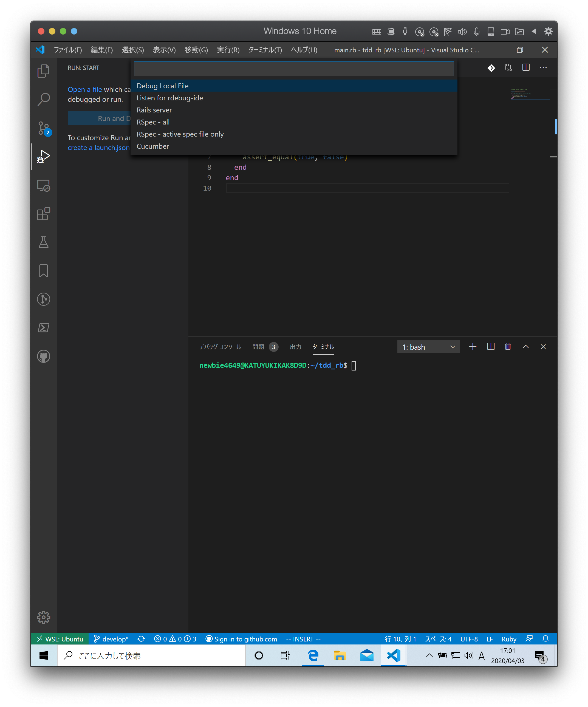Maximize panel with chevron up
The image size is (588, 707).
click(x=525, y=346)
